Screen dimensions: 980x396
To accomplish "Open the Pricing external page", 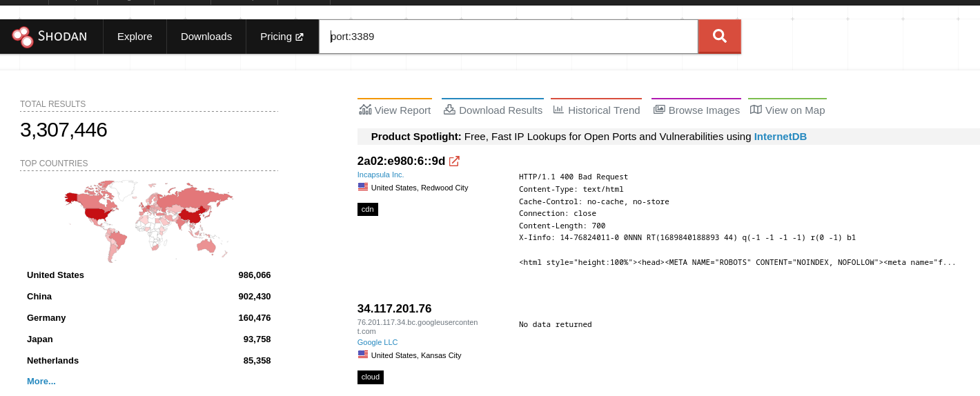I will [x=282, y=37].
